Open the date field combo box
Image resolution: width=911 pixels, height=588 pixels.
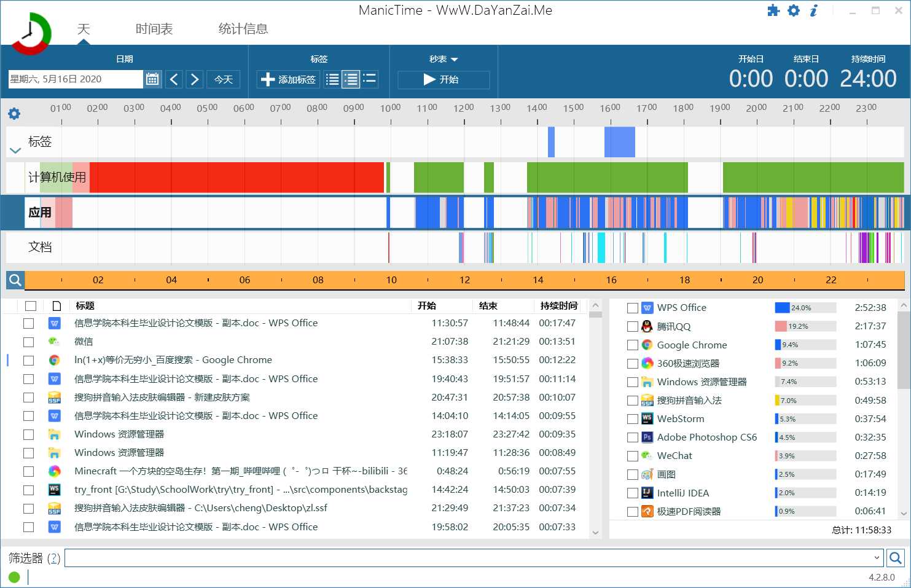(76, 79)
